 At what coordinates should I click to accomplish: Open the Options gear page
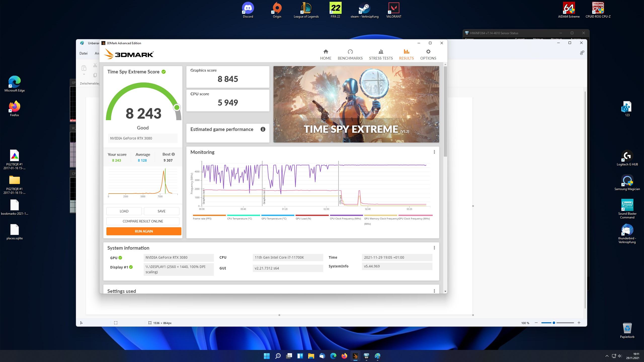click(428, 55)
